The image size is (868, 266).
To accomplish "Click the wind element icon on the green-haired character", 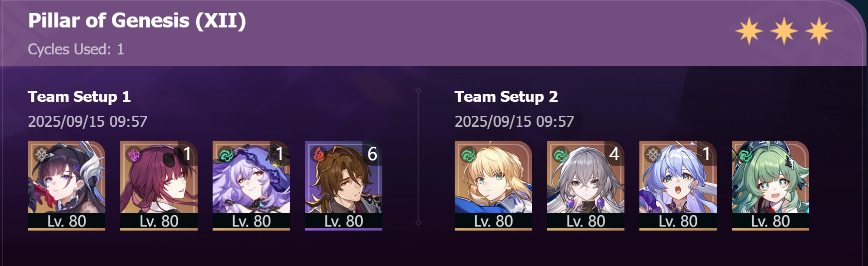I will [x=745, y=155].
